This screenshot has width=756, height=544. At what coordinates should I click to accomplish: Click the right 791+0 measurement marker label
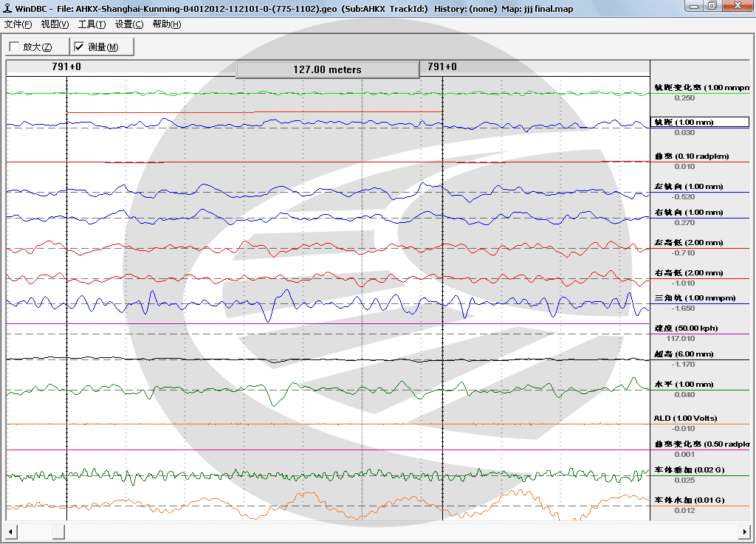[442, 66]
